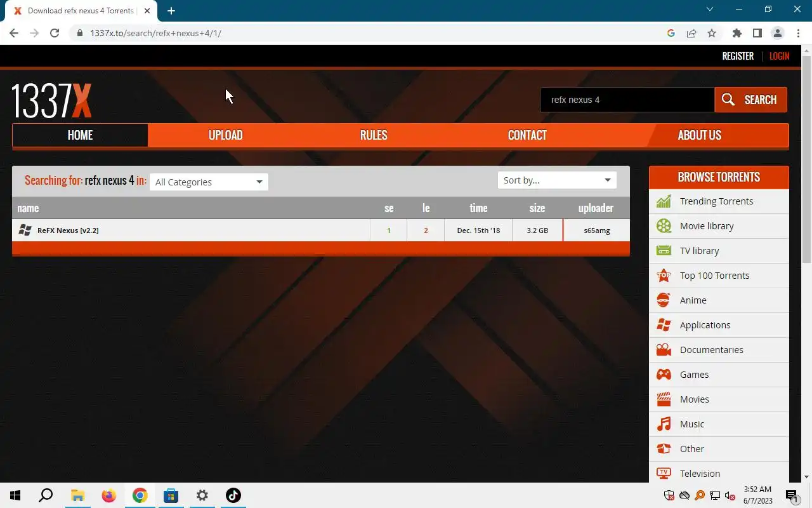This screenshot has height=508, width=812.
Task: Open Firefox from the taskbar
Action: tap(109, 495)
